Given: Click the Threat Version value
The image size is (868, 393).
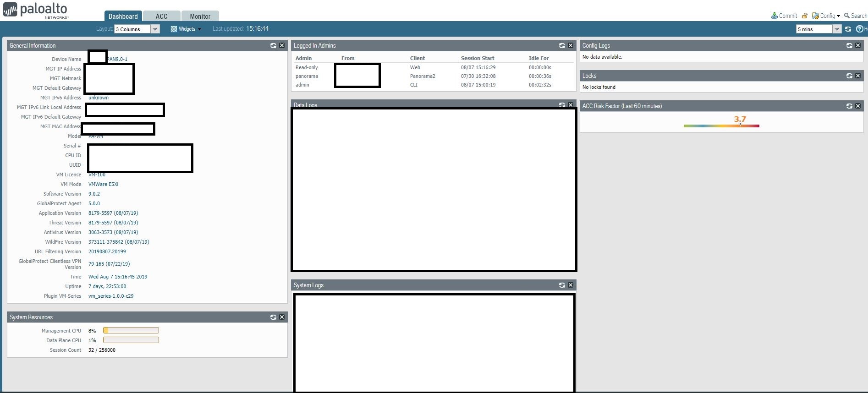Looking at the screenshot, I should point(113,223).
